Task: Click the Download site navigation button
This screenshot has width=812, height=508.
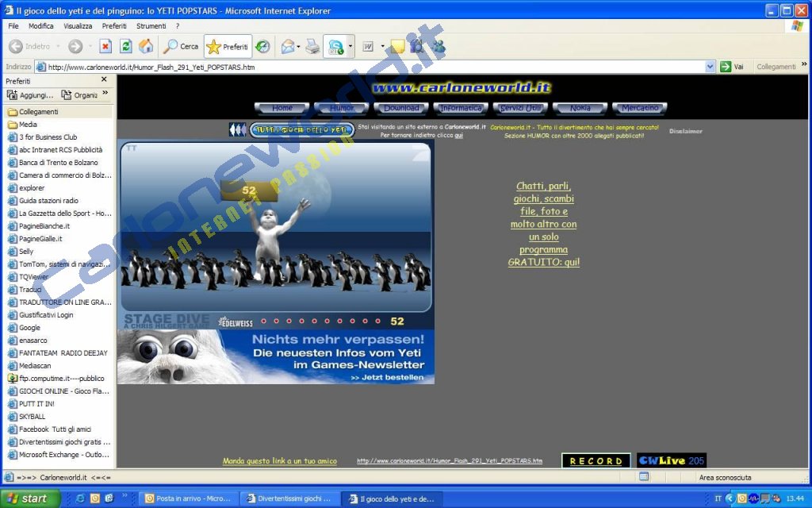Action: [401, 108]
